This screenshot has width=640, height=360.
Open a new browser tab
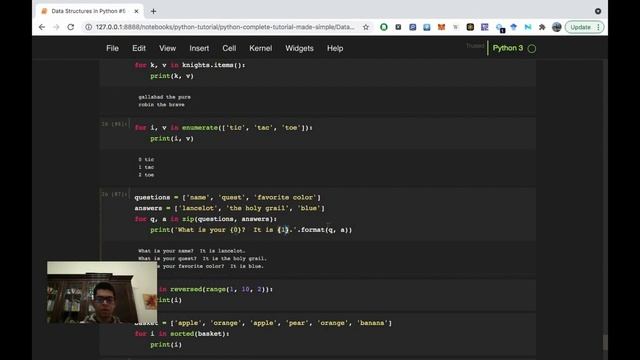153,11
